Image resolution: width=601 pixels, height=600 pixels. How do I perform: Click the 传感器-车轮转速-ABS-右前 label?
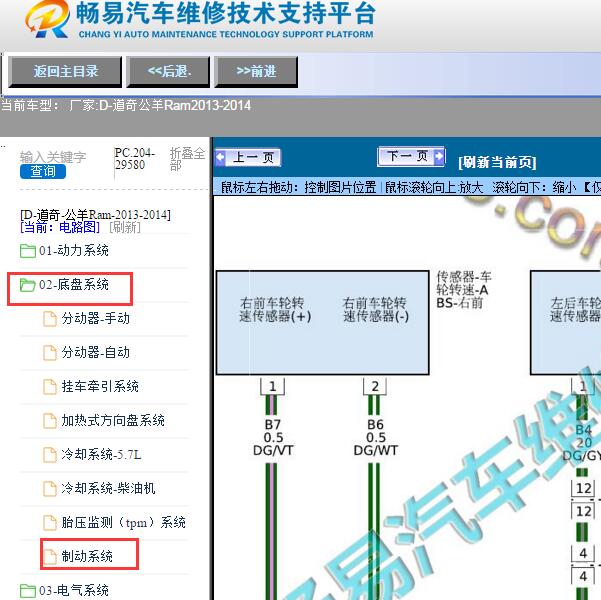pyautogui.click(x=464, y=290)
